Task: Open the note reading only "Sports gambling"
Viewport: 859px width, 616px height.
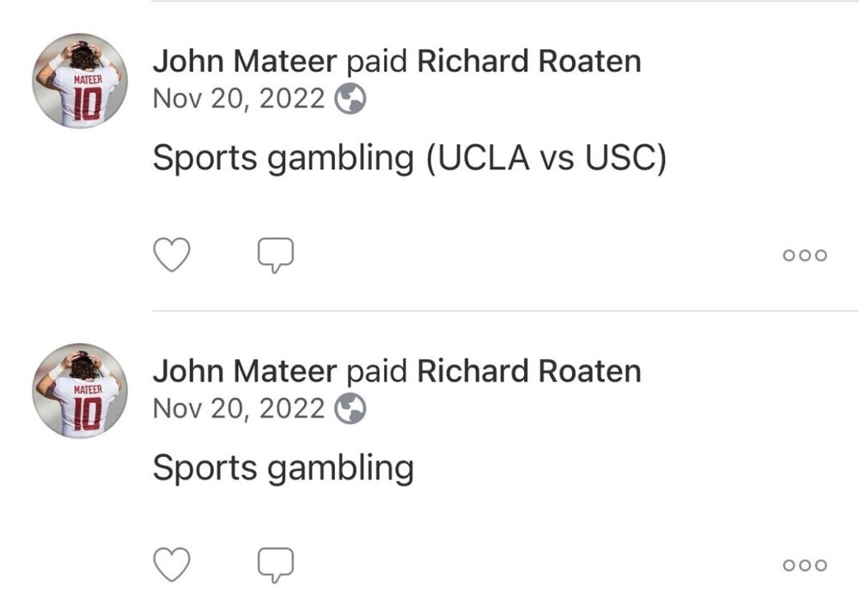Action: [x=283, y=468]
